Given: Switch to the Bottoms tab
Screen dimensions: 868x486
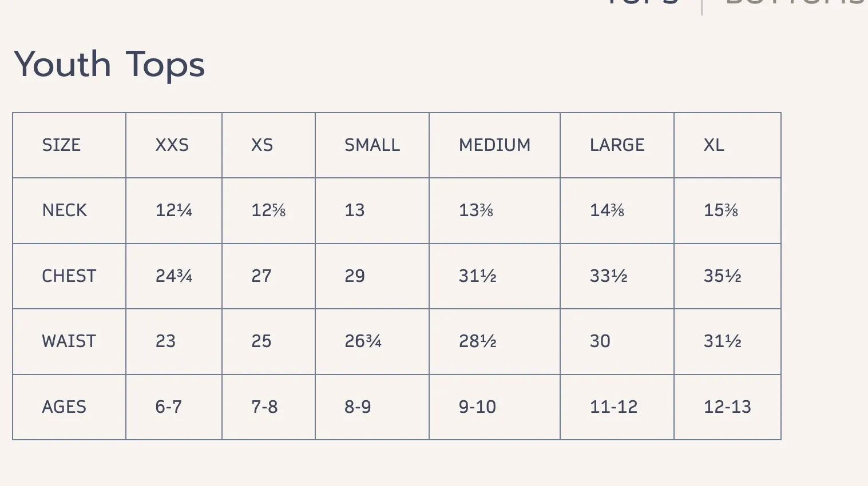Looking at the screenshot, I should point(796,2).
